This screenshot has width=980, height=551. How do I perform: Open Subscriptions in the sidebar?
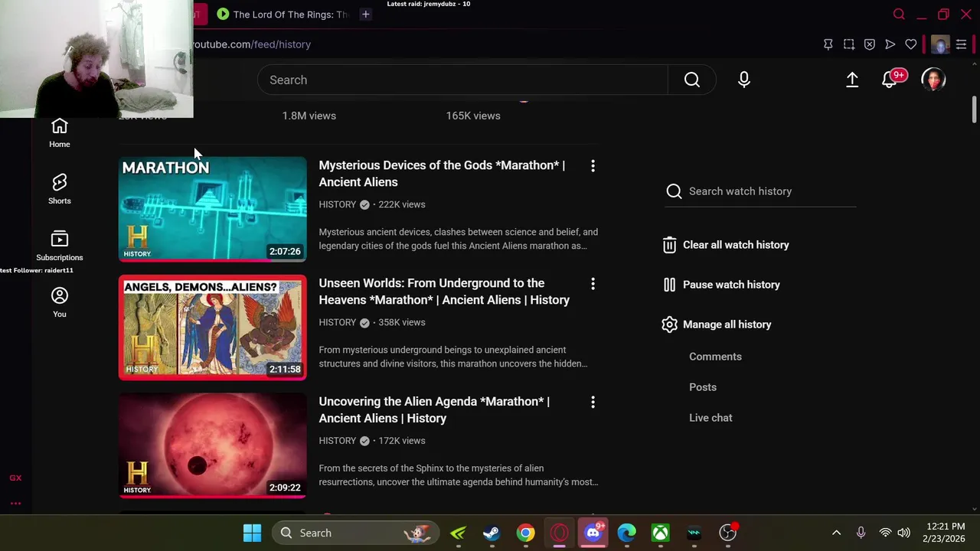click(x=59, y=246)
